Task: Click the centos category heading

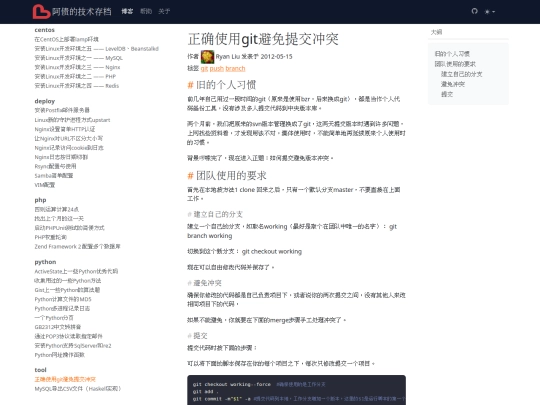Action: [44, 30]
